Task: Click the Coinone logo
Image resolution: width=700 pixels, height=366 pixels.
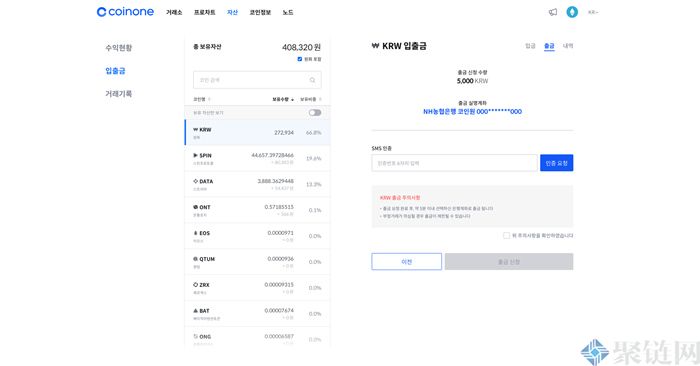Action: point(125,12)
